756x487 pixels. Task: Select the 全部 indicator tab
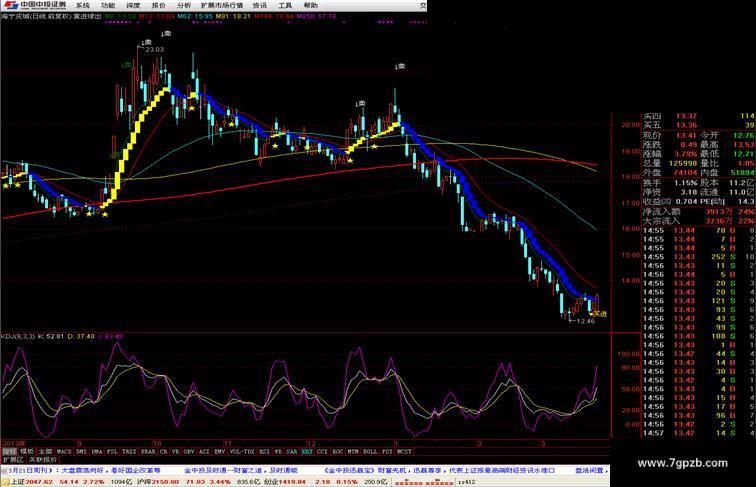tap(45, 452)
